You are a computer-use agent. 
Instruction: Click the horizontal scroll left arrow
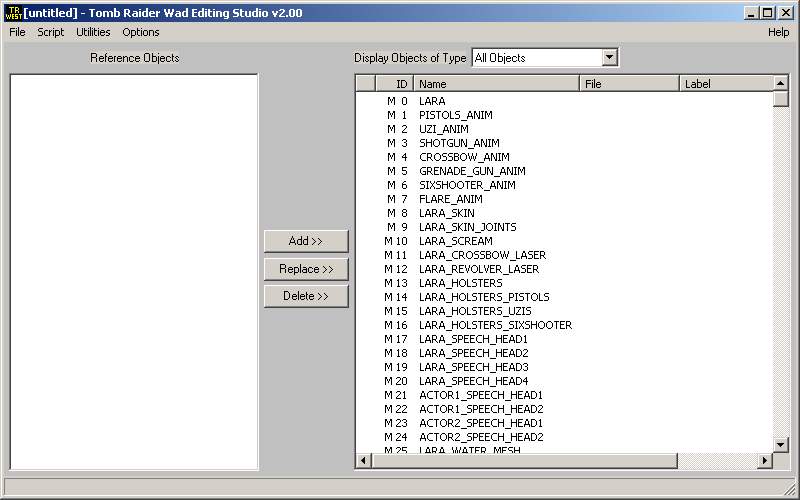coord(363,460)
